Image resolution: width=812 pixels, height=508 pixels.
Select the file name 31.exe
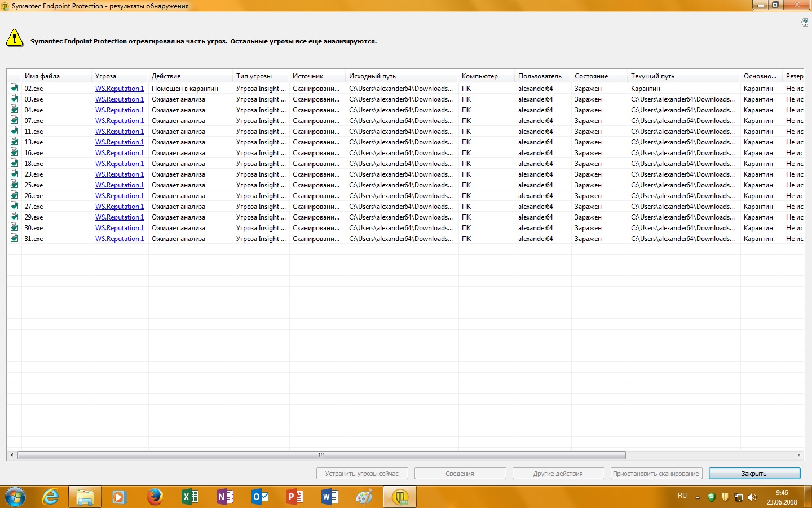pyautogui.click(x=34, y=239)
